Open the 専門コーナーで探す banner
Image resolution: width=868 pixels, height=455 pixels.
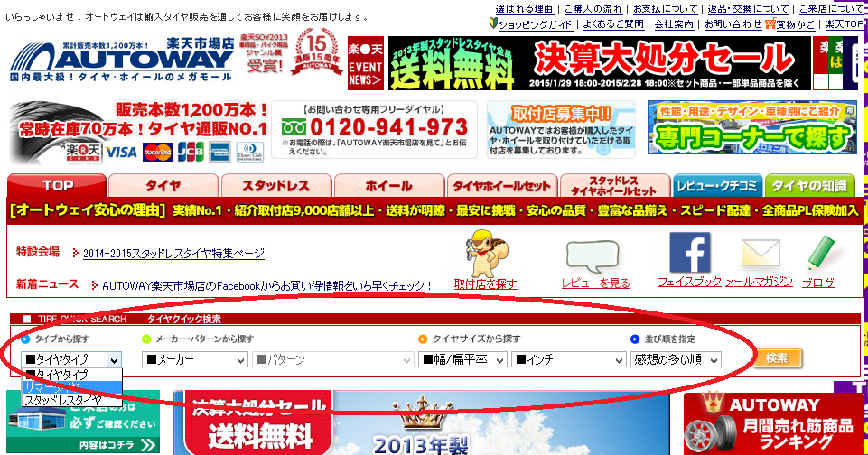pyautogui.click(x=752, y=128)
